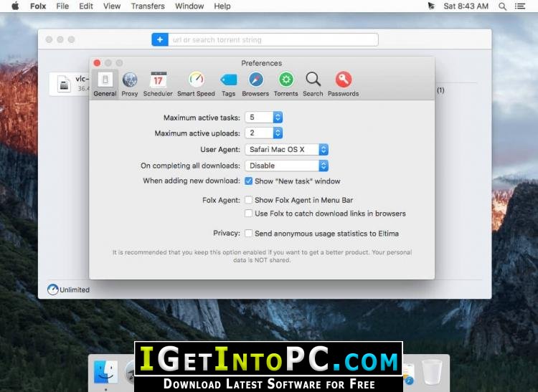Open the General preferences pane
538x392 pixels.
point(105,85)
